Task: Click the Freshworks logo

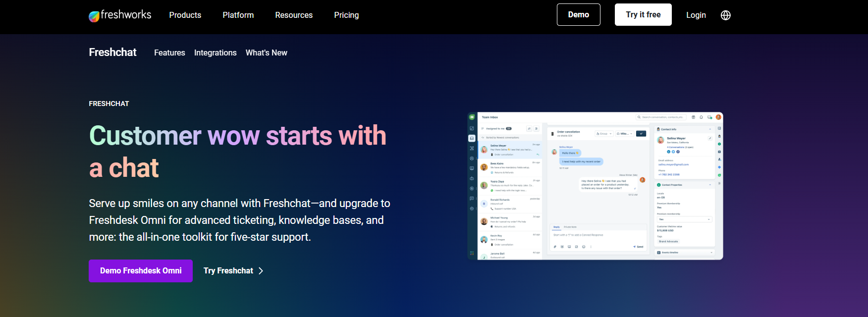Action: tap(120, 15)
